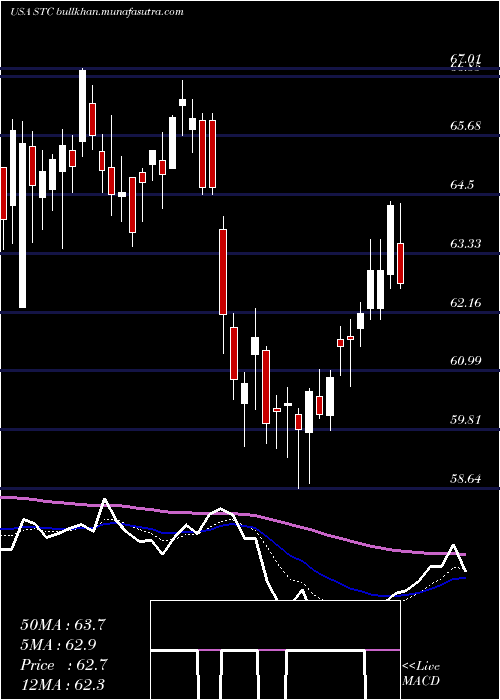Screen dimensions: 500x700
Task: Click the 60.99 price level label
Action: click(466, 361)
